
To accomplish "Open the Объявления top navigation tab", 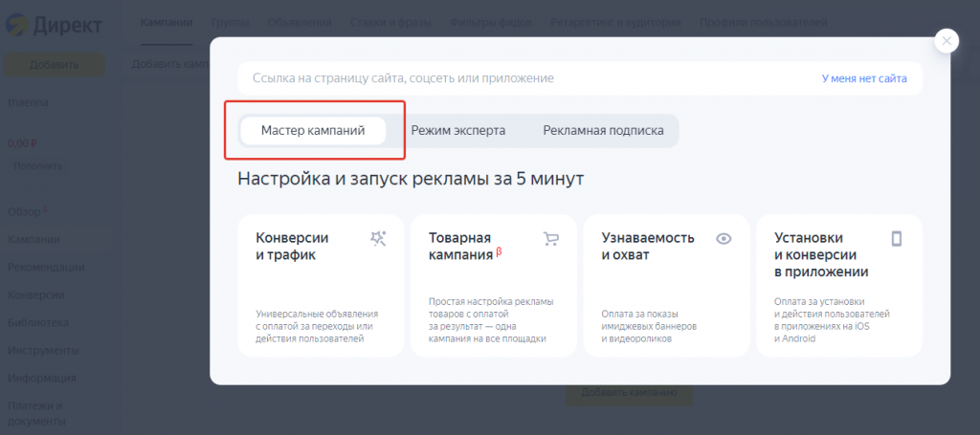I will [300, 23].
